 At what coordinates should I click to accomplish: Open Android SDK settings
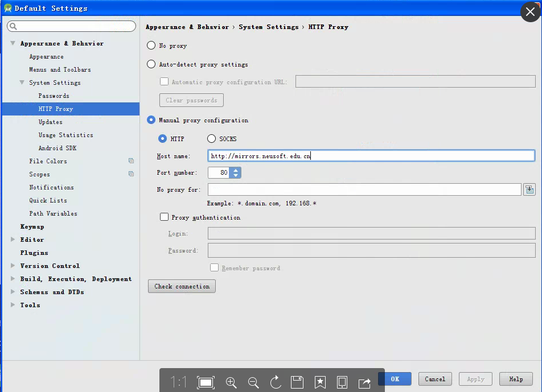pyautogui.click(x=58, y=148)
